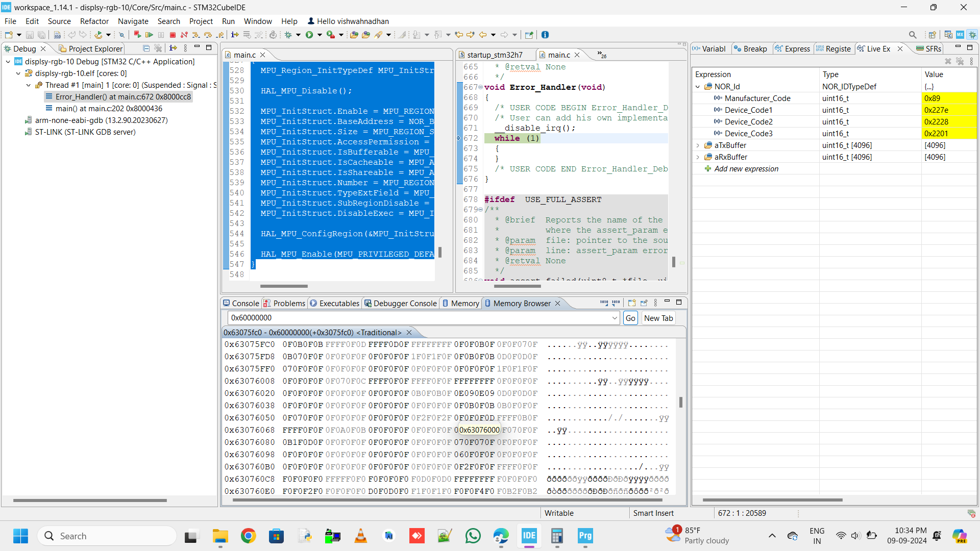Collapse the NOR_Id expression
The height and width of the screenshot is (551, 980).
tap(698, 87)
